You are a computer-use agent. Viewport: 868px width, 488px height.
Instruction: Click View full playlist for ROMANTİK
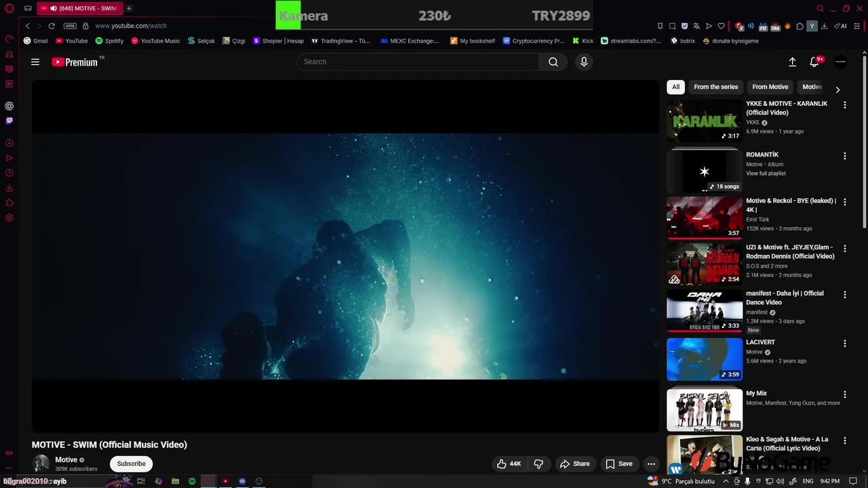[766, 174]
